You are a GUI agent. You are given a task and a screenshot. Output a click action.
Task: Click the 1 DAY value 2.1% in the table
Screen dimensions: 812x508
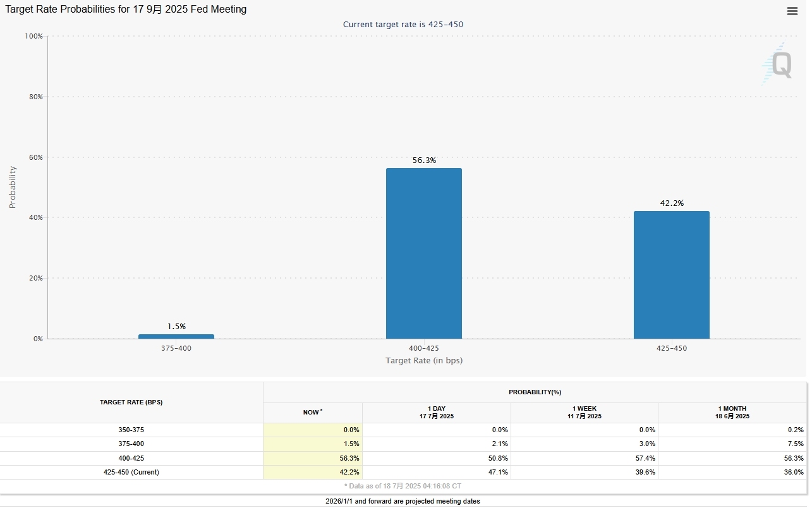(x=499, y=444)
